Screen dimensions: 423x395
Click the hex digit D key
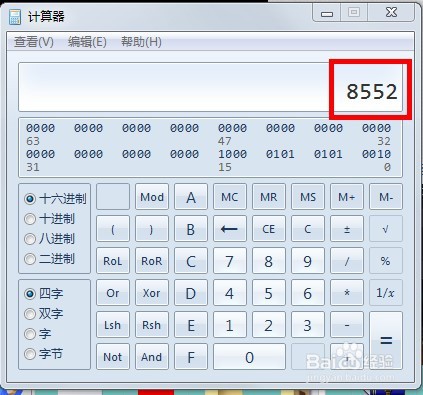click(191, 293)
